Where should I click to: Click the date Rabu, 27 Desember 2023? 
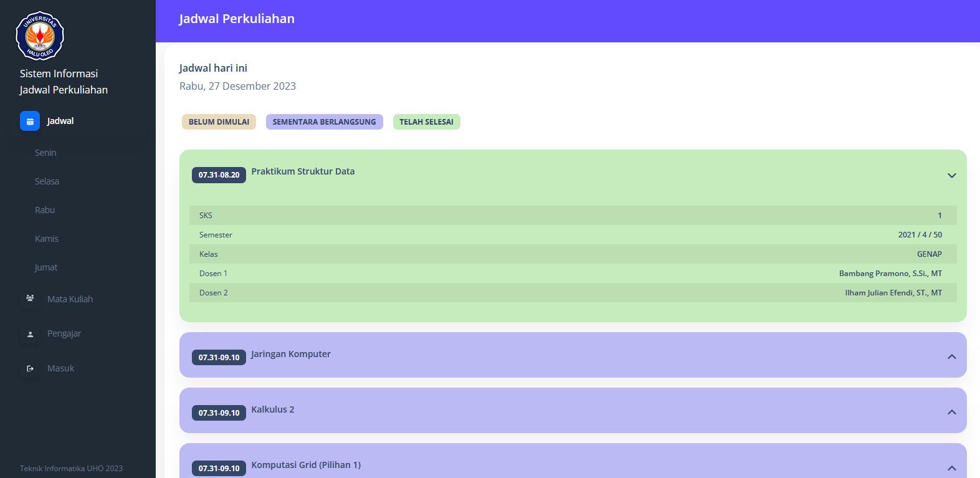click(x=237, y=86)
